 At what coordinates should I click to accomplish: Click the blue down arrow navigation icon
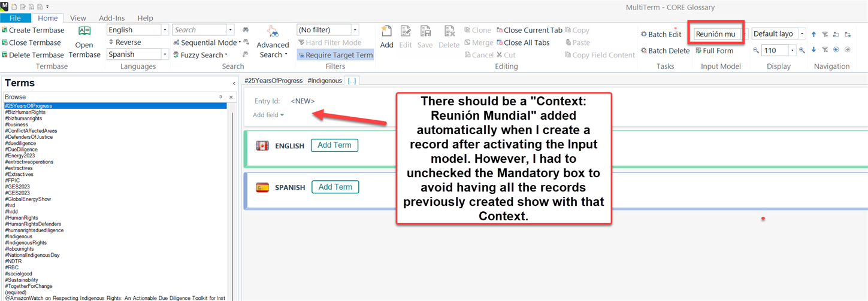(x=813, y=50)
